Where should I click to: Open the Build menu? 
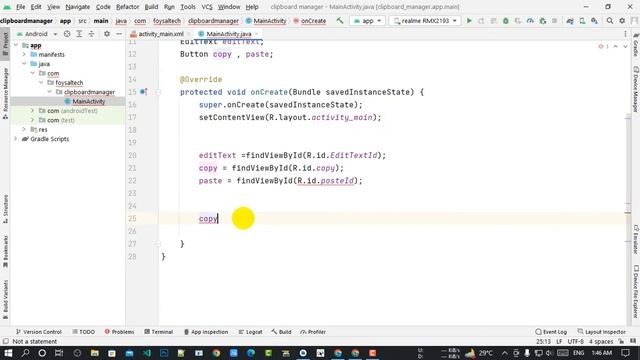(151, 7)
